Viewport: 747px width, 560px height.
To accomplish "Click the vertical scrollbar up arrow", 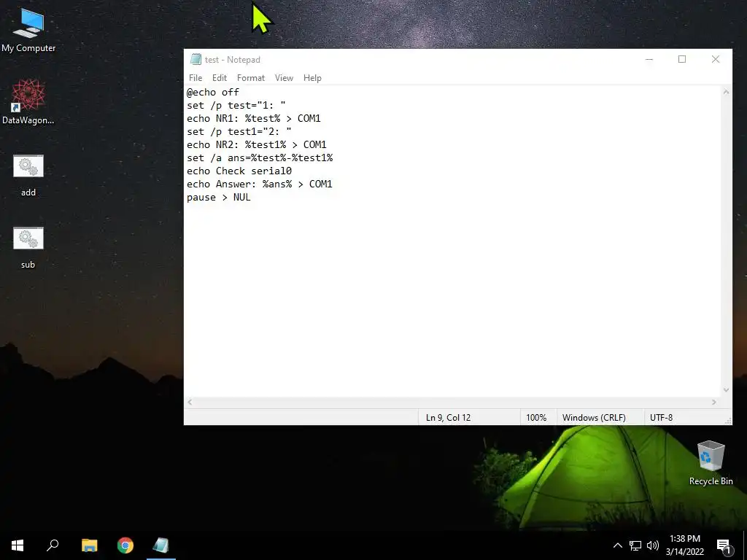I will coord(726,92).
